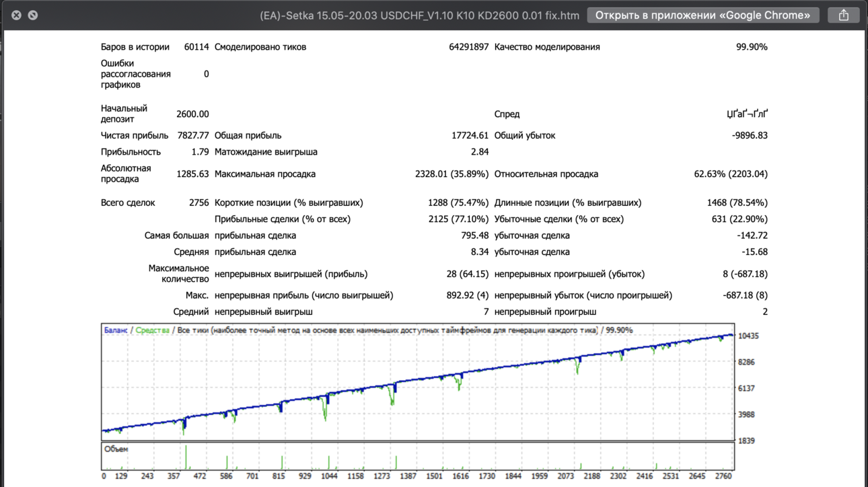The height and width of the screenshot is (487, 868).
Task: Click the gross loss value -9896.83
Action: tap(750, 136)
